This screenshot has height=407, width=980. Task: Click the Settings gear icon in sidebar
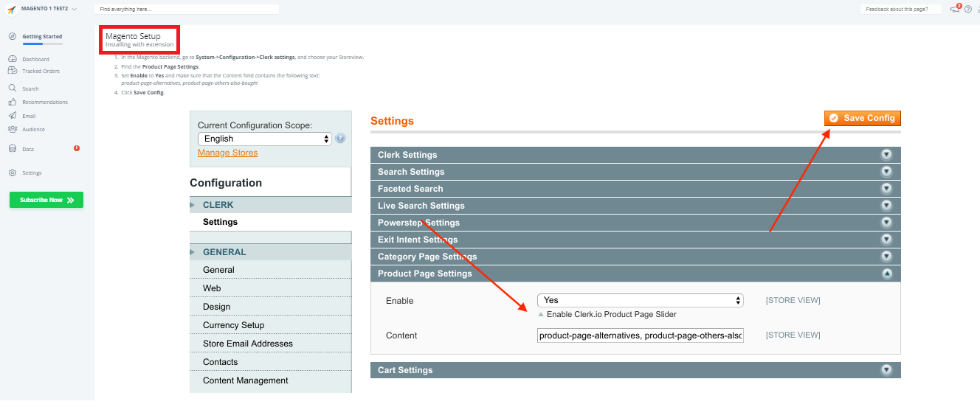tap(13, 173)
